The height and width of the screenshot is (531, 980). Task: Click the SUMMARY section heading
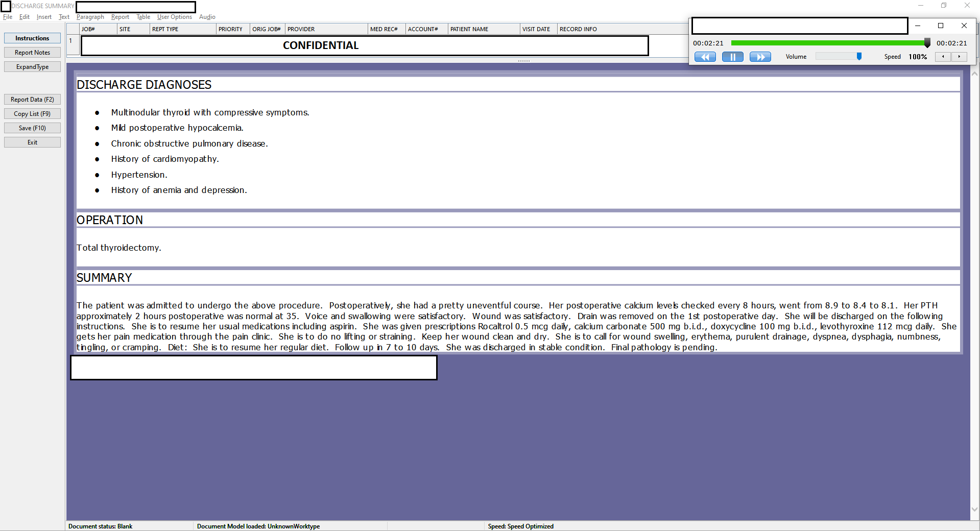click(x=104, y=278)
